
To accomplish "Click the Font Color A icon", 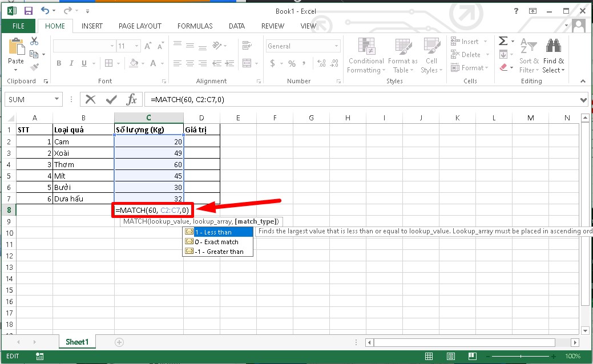I will (x=153, y=63).
